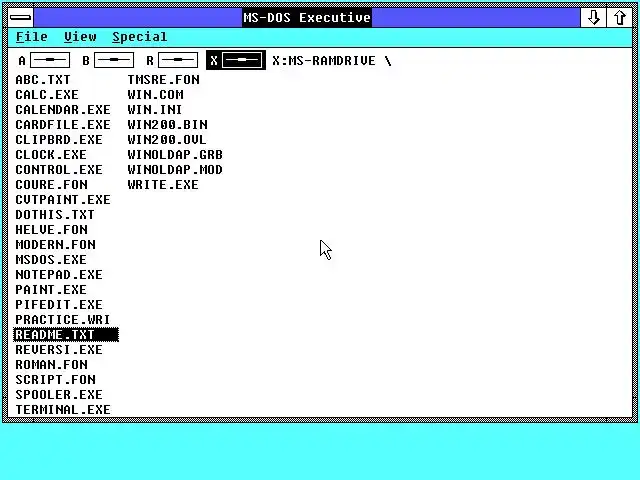The image size is (640, 480).
Task: Select WIN.INI file
Action: tap(154, 110)
